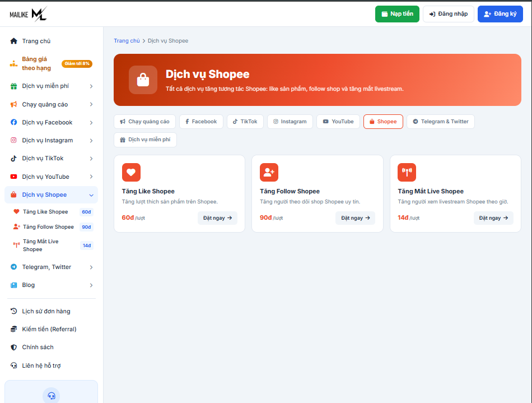This screenshot has width=532, height=403.
Task: Expand Dịch vụ YouTube chevron
Action: click(91, 177)
